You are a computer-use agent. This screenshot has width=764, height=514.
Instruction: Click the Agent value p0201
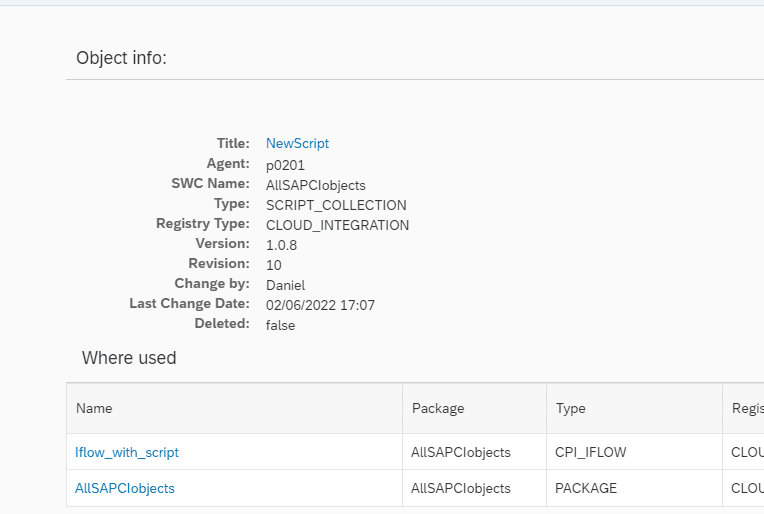point(285,166)
